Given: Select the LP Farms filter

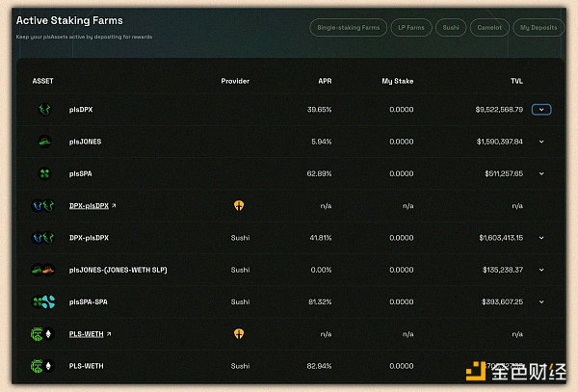Looking at the screenshot, I should (410, 28).
